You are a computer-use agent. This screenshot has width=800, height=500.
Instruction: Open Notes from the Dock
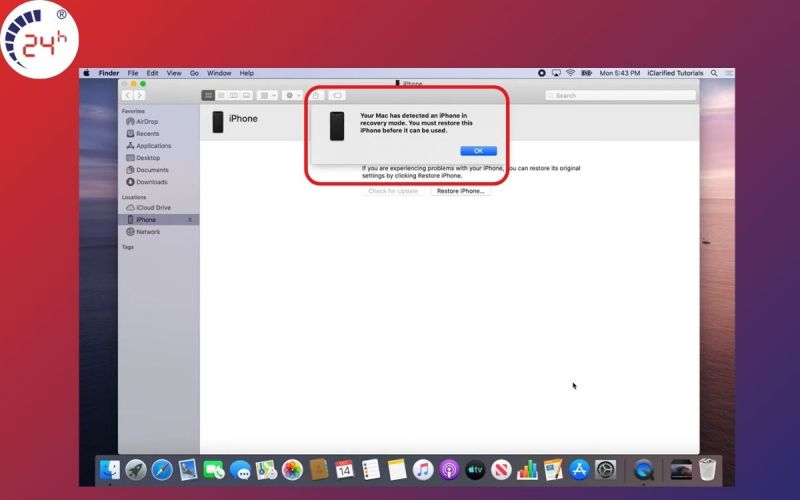(396, 469)
